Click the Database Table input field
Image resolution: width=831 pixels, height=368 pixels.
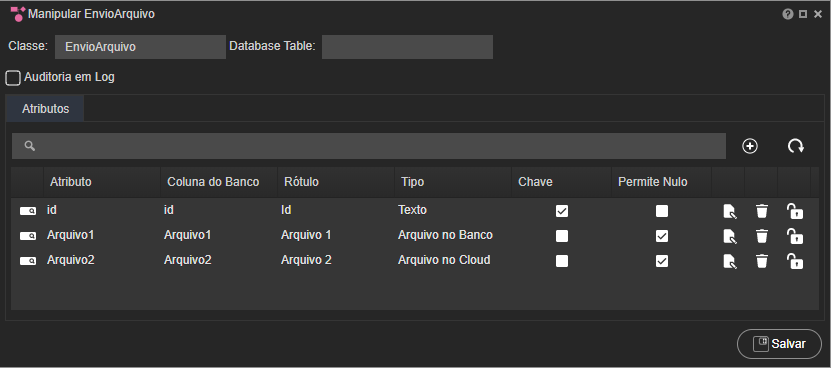(x=407, y=47)
